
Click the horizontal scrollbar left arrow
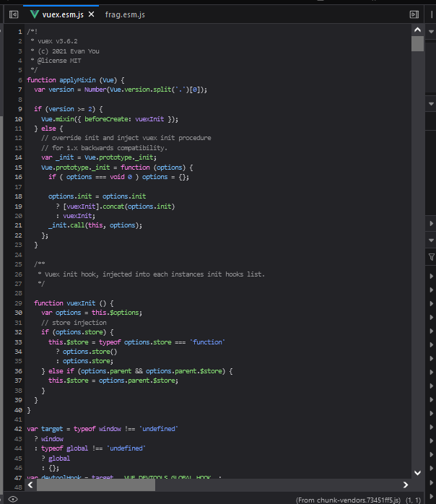30,485
